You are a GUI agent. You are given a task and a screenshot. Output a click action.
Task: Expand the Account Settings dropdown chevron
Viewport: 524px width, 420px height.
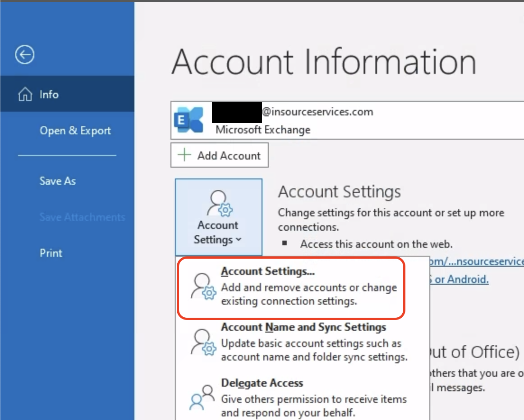(238, 239)
